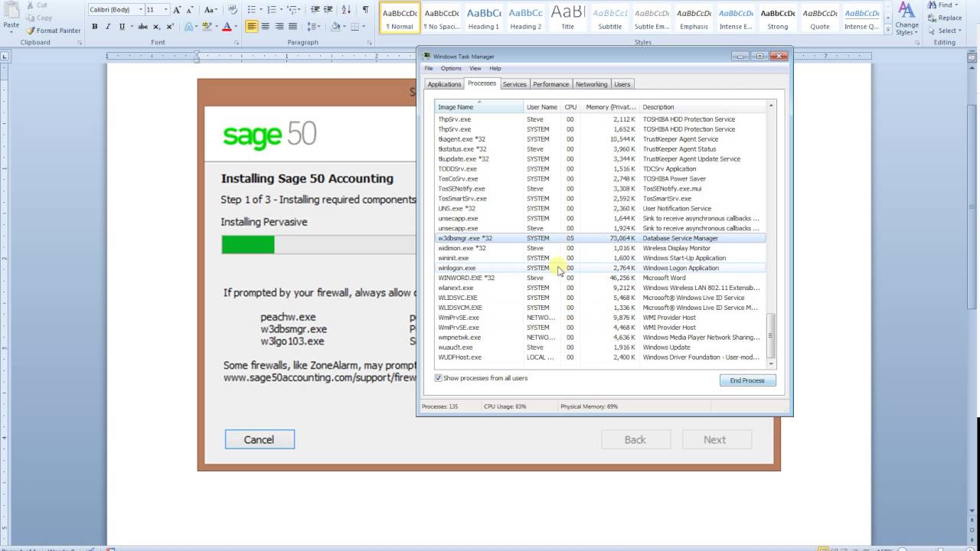This screenshot has height=551, width=980.
Task: Align text left
Action: pyautogui.click(x=252, y=26)
